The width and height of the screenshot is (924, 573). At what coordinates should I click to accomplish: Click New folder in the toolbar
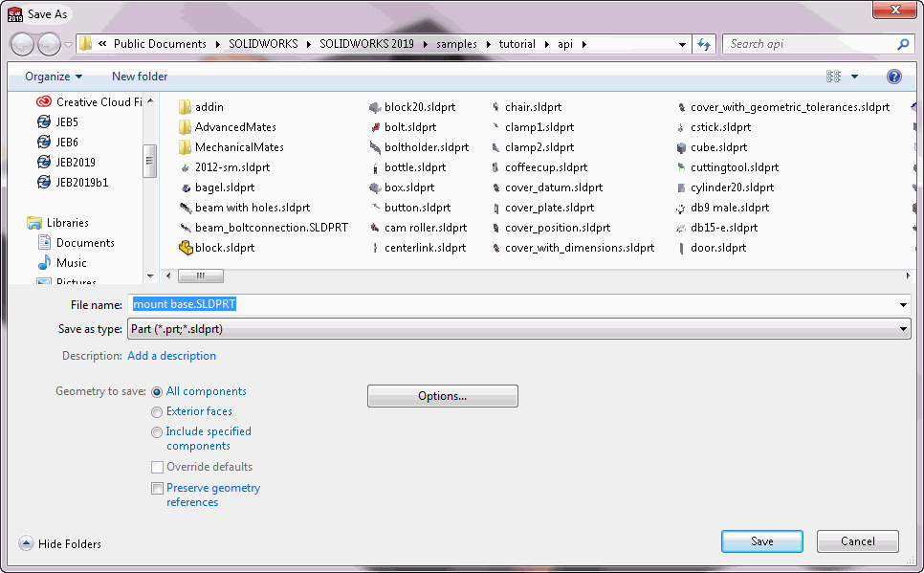[x=140, y=77]
